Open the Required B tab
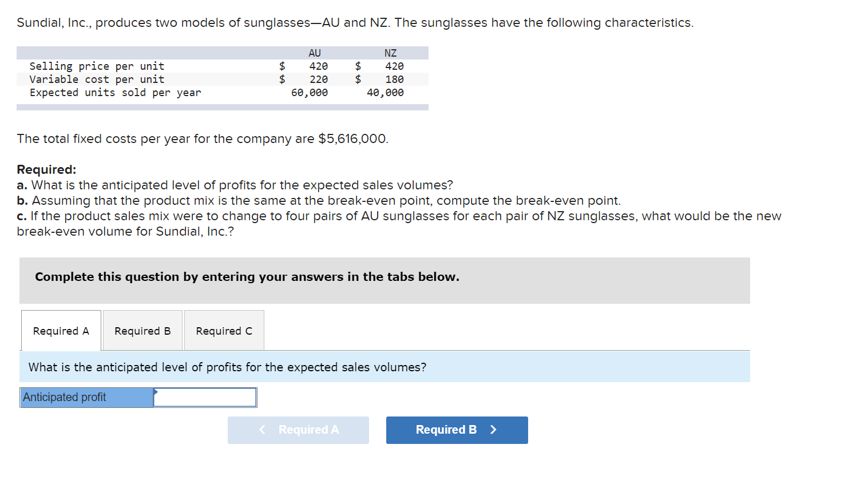The width and height of the screenshot is (868, 484). pyautogui.click(x=142, y=331)
